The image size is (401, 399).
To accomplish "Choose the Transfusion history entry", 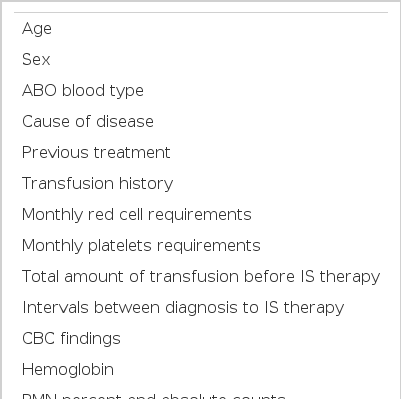I will click(201, 184).
